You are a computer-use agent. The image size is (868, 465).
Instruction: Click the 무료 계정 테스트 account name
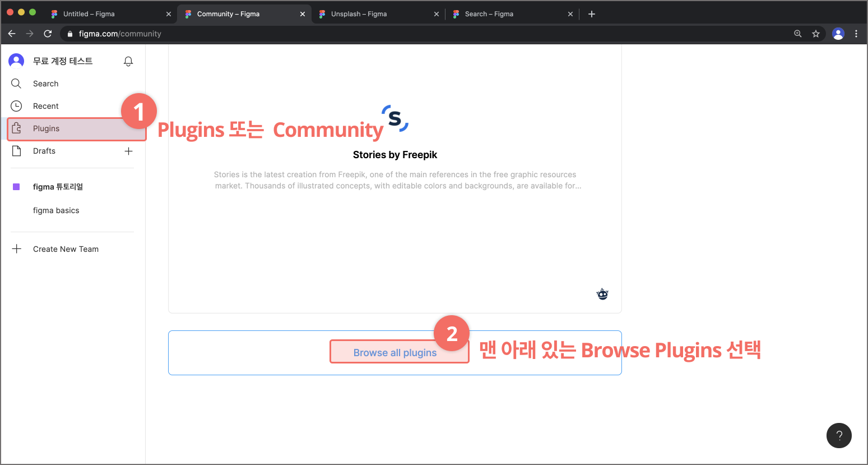63,61
